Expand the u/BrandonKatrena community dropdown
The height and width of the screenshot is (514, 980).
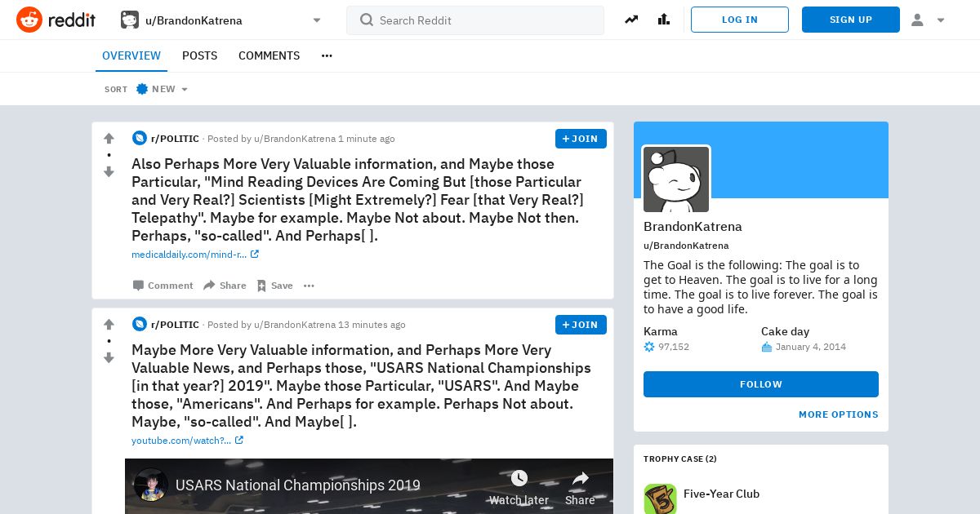(x=317, y=20)
